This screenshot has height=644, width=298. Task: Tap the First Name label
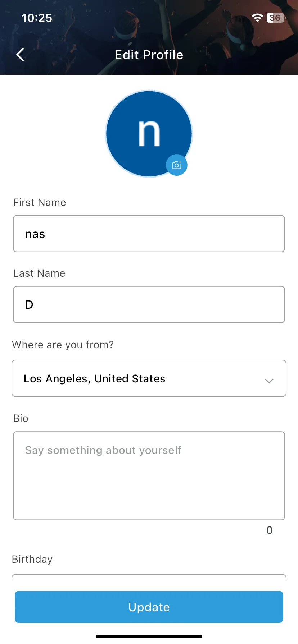[40, 202]
